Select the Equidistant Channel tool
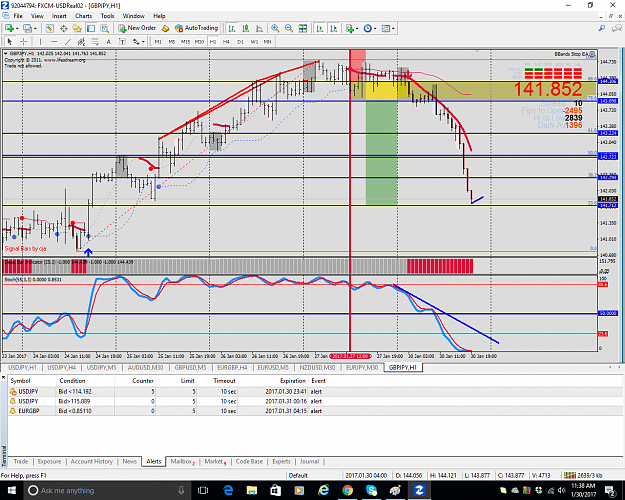625x500 pixels. [81, 41]
